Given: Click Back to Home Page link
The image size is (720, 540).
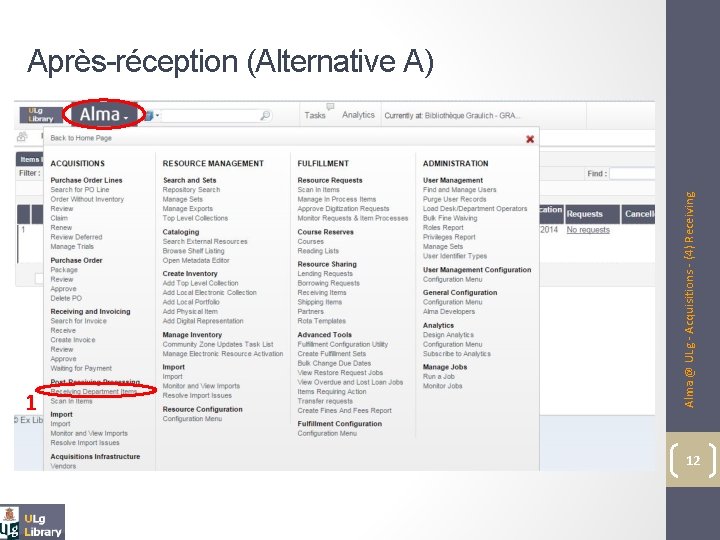Looking at the screenshot, I should (x=81, y=138).
